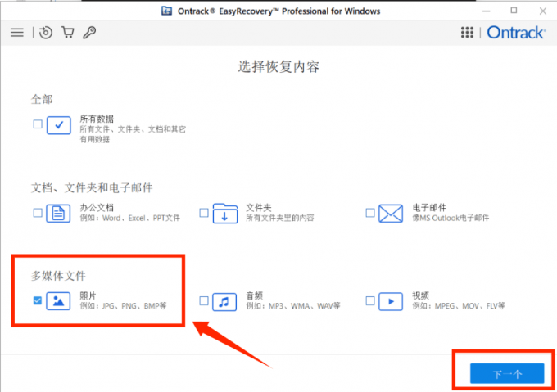Open the hamburger menu
557x392 pixels.
pos(17,33)
